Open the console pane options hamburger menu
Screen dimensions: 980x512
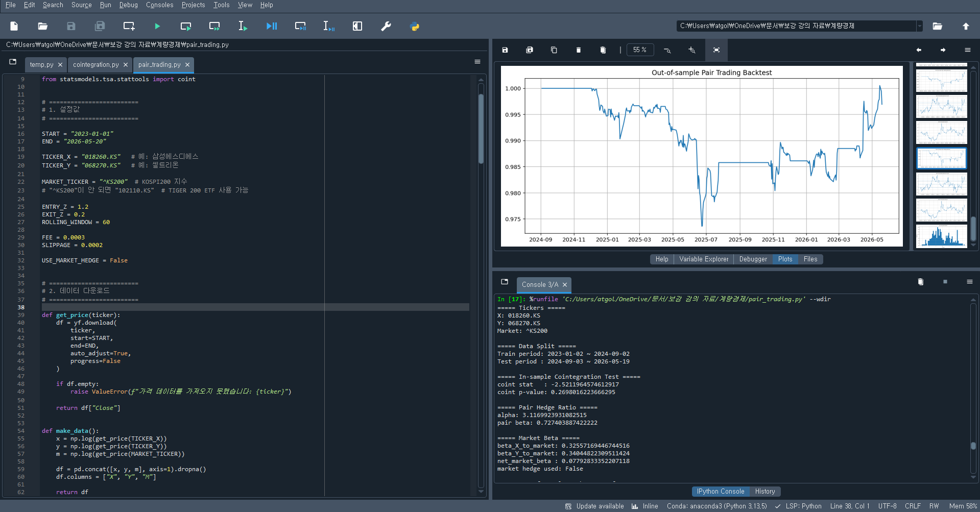point(970,282)
